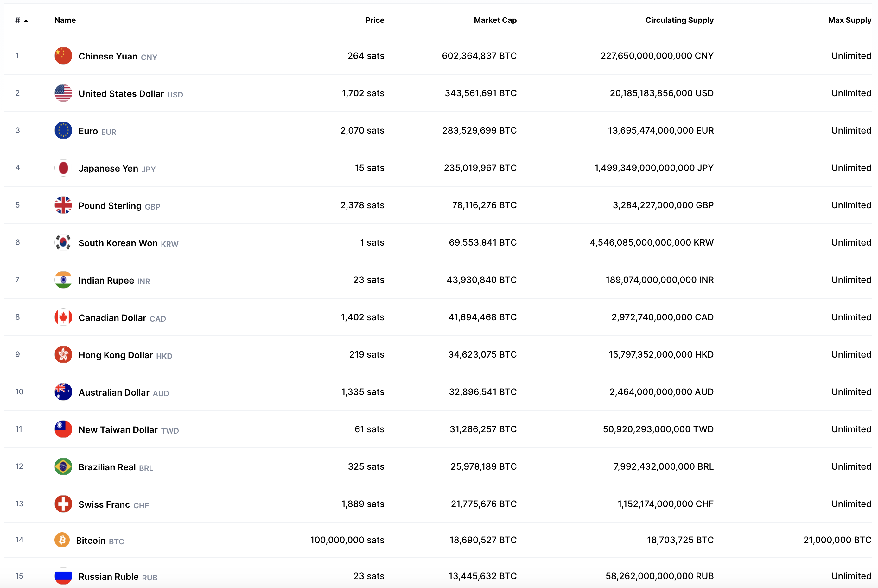Click the United States Dollar flag icon
Image resolution: width=878 pixels, height=588 pixels.
(x=63, y=93)
